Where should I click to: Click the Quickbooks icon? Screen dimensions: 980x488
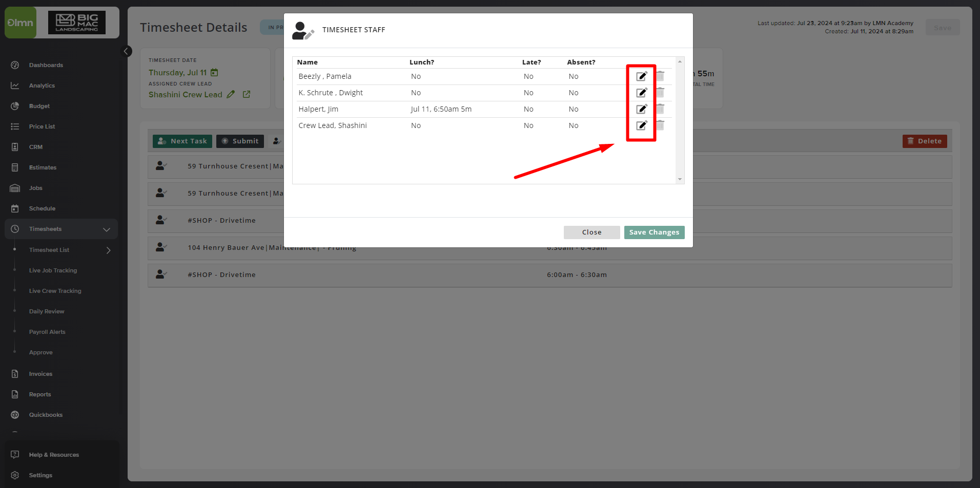pos(15,415)
